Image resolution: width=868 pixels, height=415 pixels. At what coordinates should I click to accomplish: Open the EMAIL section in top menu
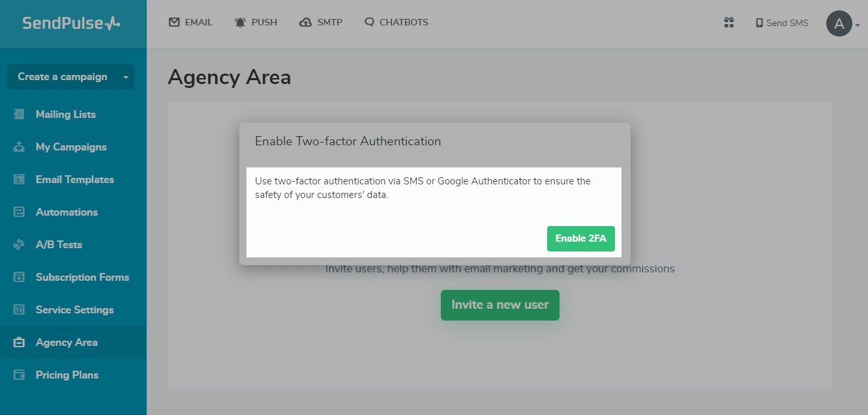tap(190, 23)
